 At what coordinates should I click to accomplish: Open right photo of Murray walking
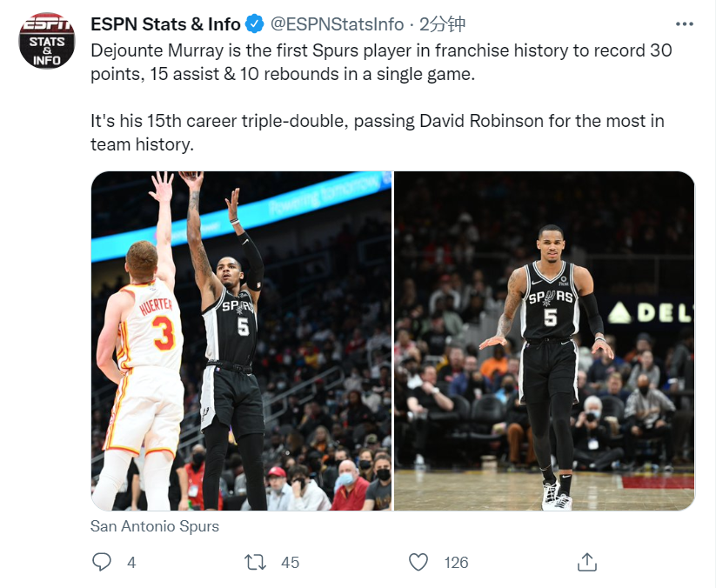[545, 341]
